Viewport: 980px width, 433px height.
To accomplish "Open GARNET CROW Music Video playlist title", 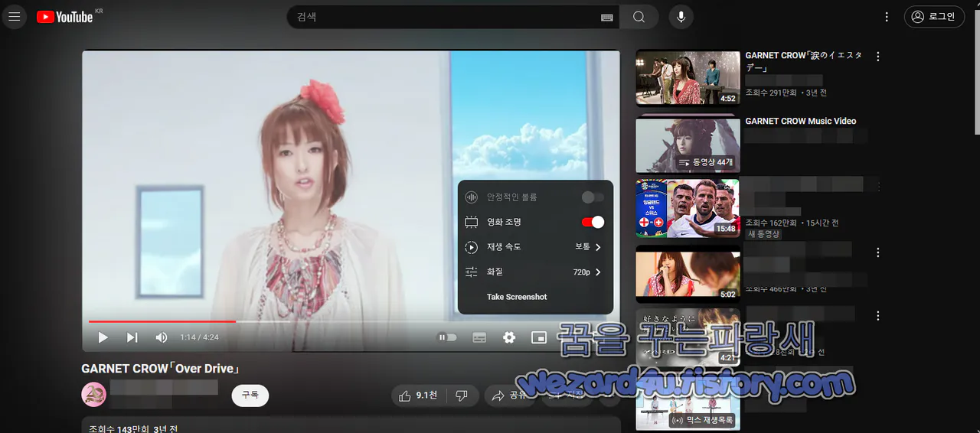I will 801,121.
